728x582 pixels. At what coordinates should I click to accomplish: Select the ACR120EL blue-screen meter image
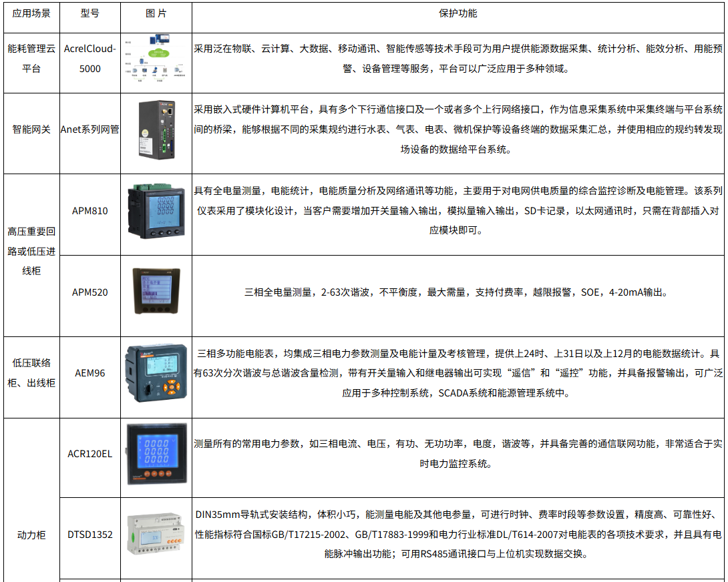pyautogui.click(x=156, y=455)
